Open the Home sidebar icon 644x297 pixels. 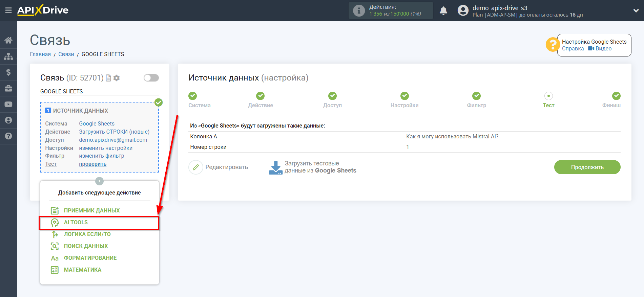tap(8, 40)
